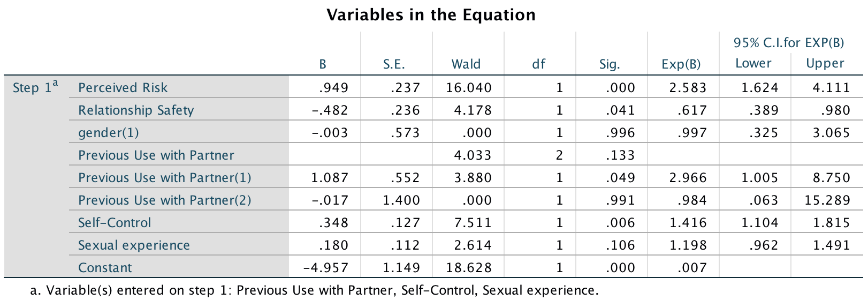This screenshot has width=868, height=300.
Task: Click the 'Sexual experience' row label
Action: (x=134, y=245)
